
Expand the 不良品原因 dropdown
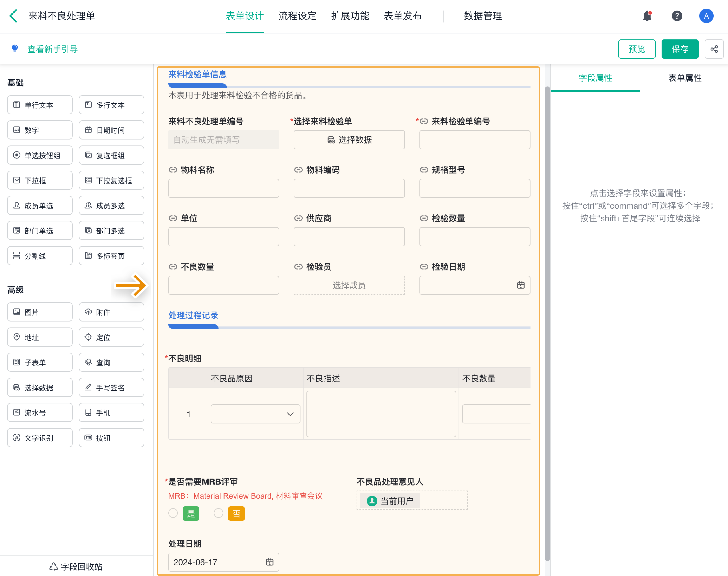point(255,414)
